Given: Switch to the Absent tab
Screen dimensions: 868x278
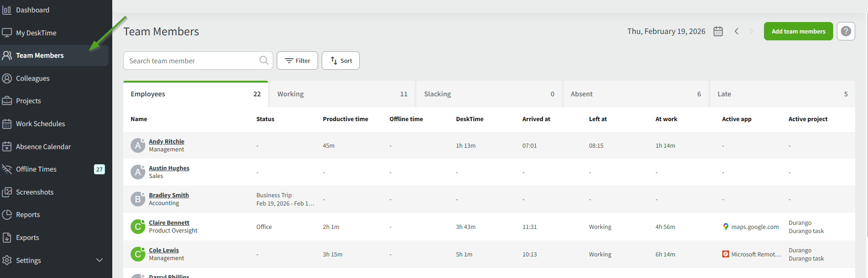Looking at the screenshot, I should click(x=636, y=94).
